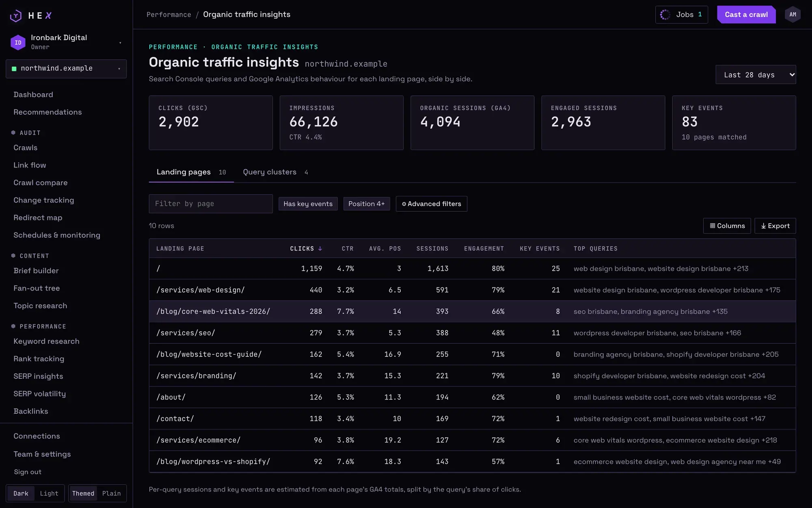Open the Last 28 days dropdown
Viewport: 812px width, 508px height.
coord(756,75)
